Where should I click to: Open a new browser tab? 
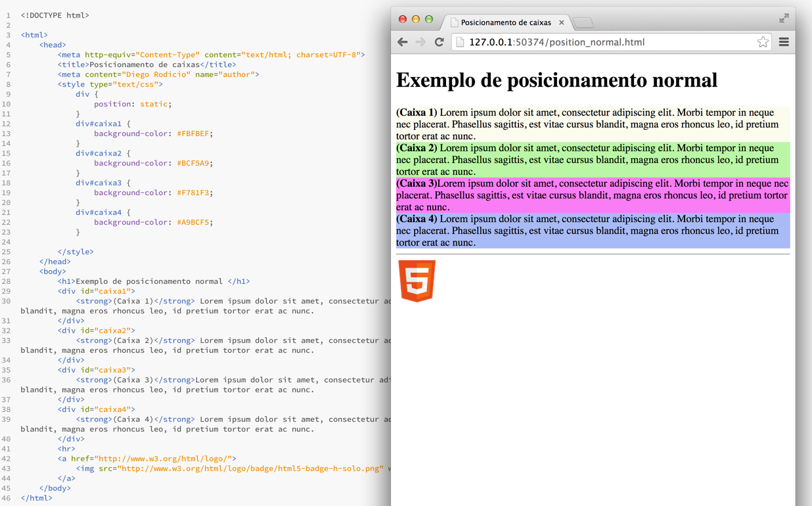583,23
